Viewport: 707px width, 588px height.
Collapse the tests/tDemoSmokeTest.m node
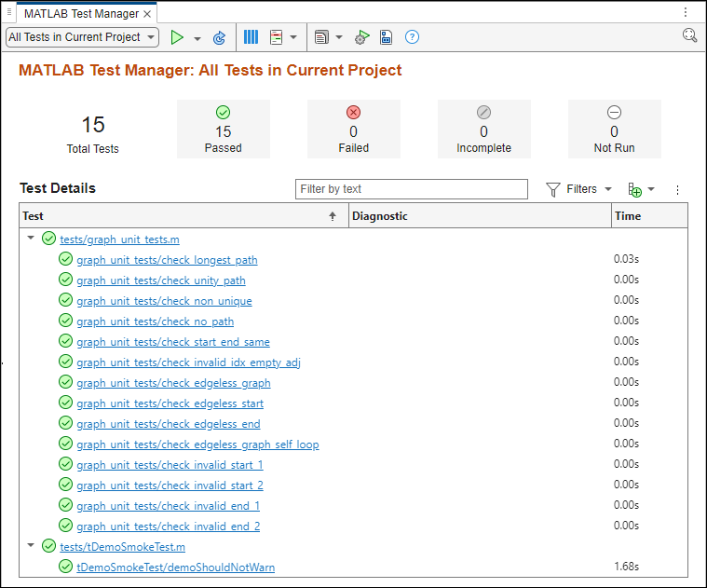tap(31, 545)
